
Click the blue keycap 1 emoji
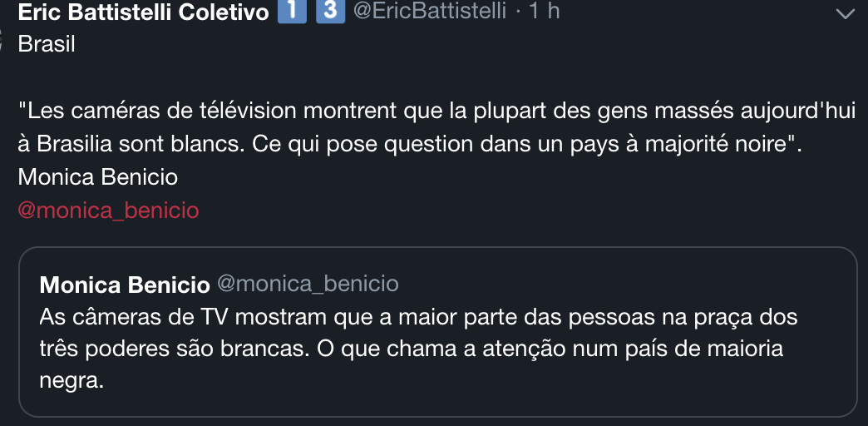pyautogui.click(x=292, y=12)
